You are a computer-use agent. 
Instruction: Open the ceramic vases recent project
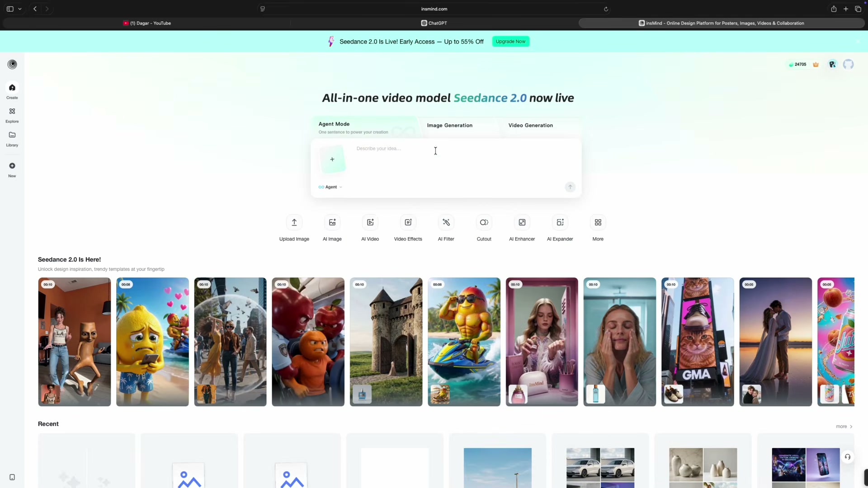(703, 461)
